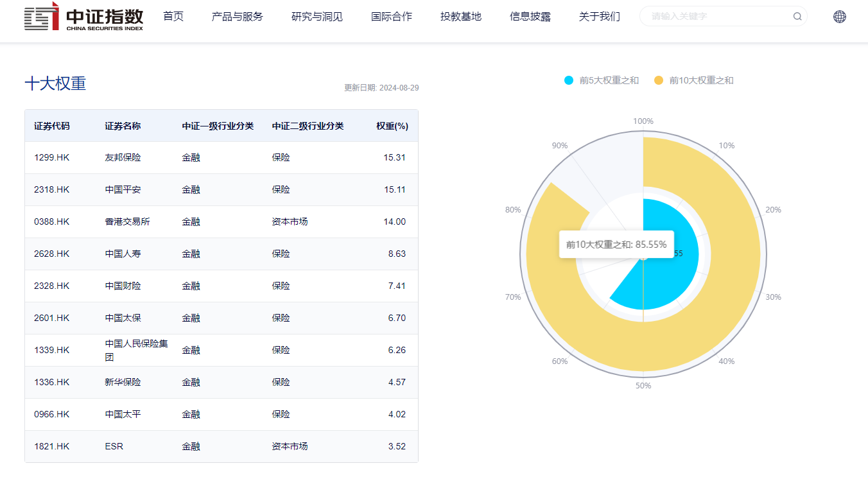Click the 中证二级行业分类 column header
This screenshot has width=868, height=486.
click(308, 126)
